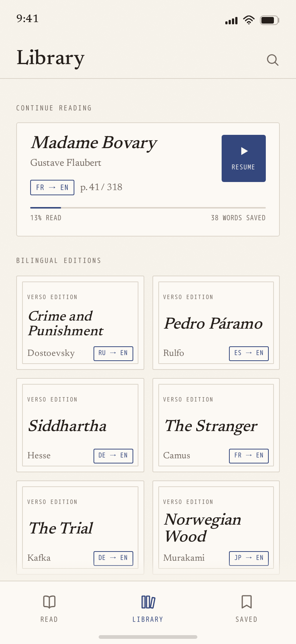This screenshot has width=296, height=644.
Task: Open the Pedro Páramo book card
Action: (x=216, y=323)
